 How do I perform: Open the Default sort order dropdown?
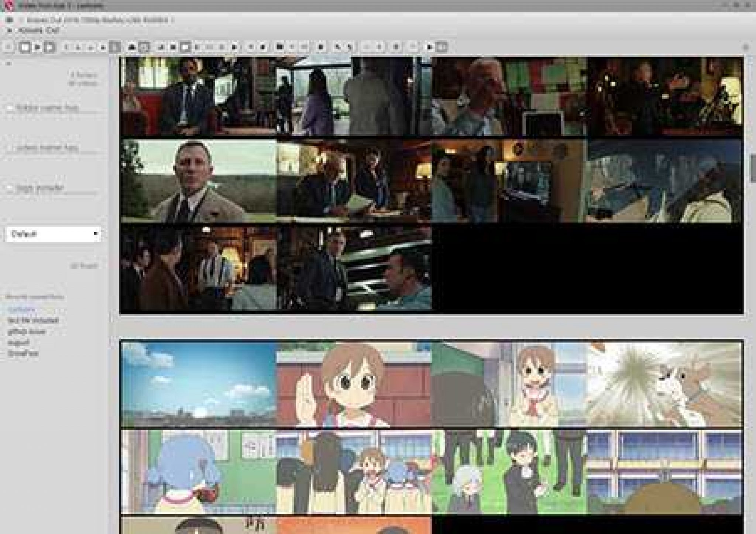[x=53, y=234]
